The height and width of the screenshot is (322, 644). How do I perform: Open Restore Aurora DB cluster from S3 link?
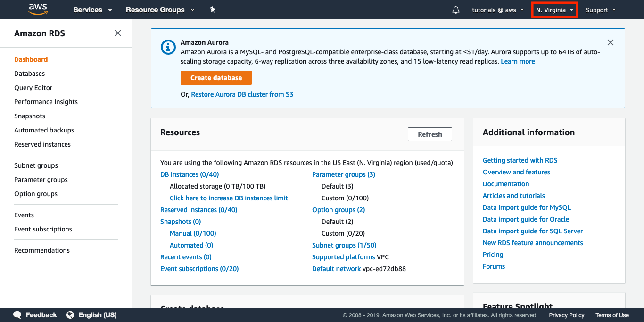click(x=242, y=94)
